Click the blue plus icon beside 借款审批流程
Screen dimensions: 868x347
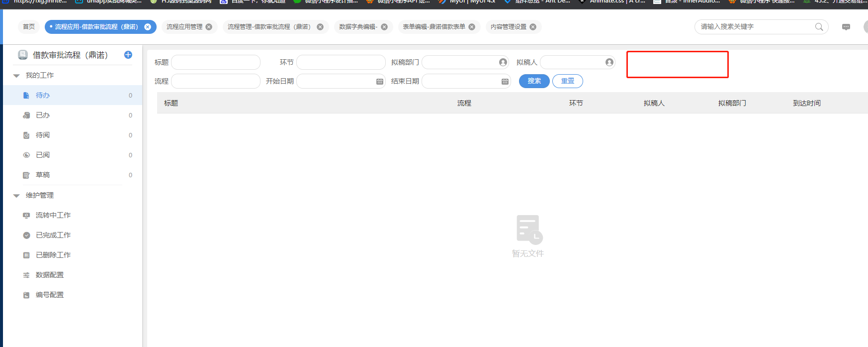pyautogui.click(x=128, y=55)
